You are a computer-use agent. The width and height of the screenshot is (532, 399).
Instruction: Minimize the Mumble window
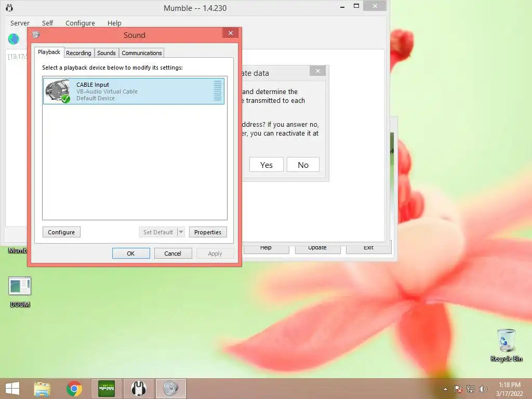pos(342,6)
